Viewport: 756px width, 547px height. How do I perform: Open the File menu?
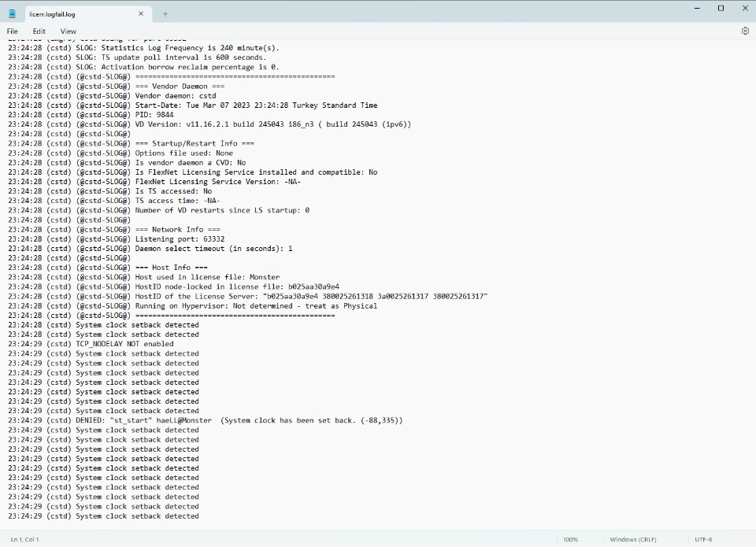point(12,31)
